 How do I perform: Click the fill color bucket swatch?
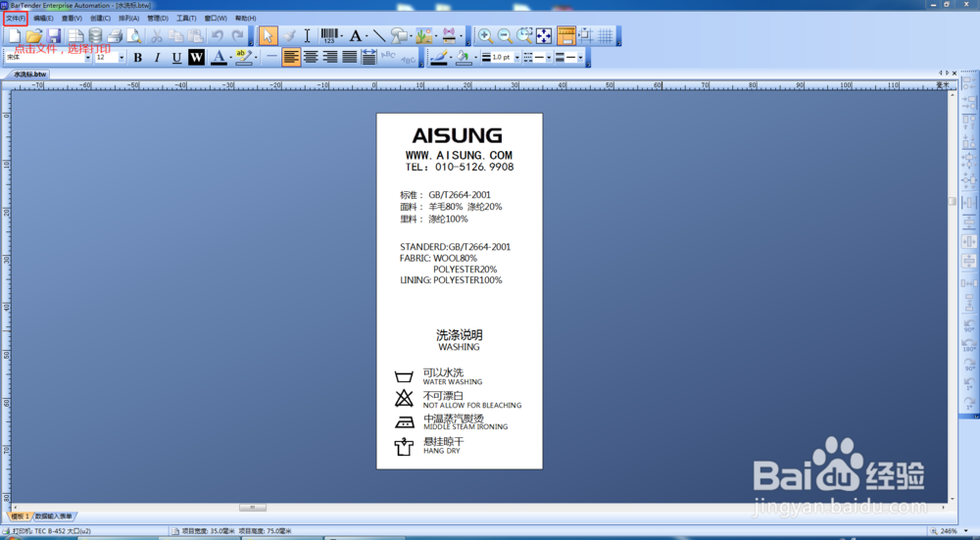(x=464, y=58)
